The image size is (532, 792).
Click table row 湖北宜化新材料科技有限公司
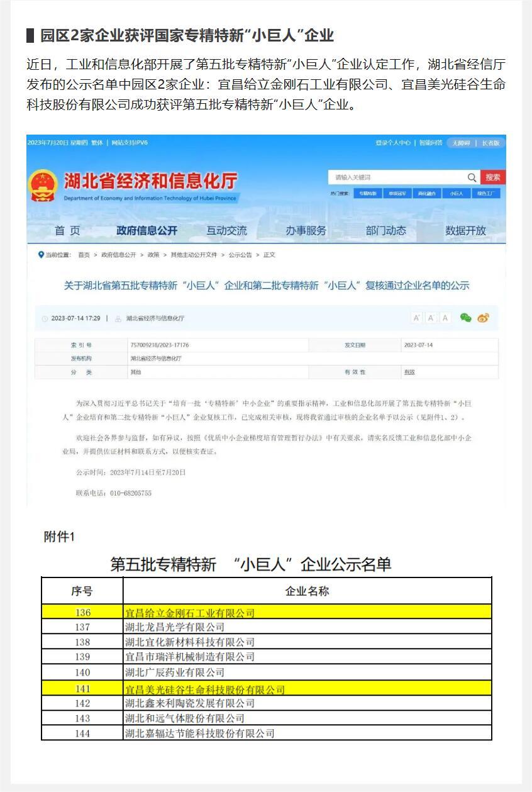(x=266, y=642)
